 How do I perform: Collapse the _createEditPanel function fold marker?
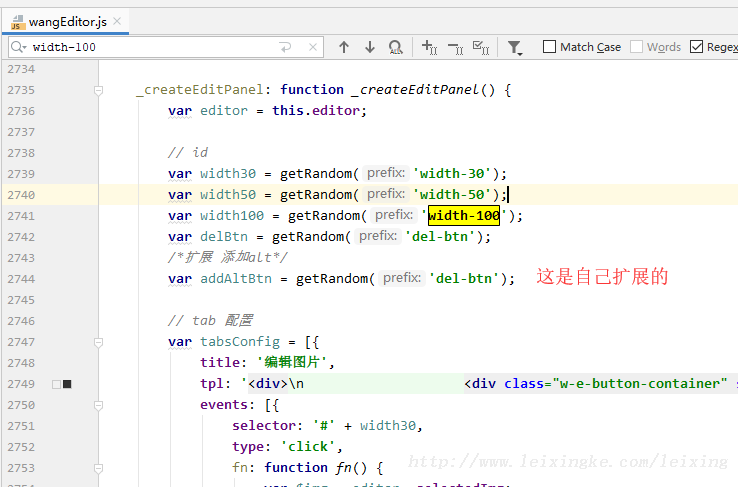(x=98, y=90)
